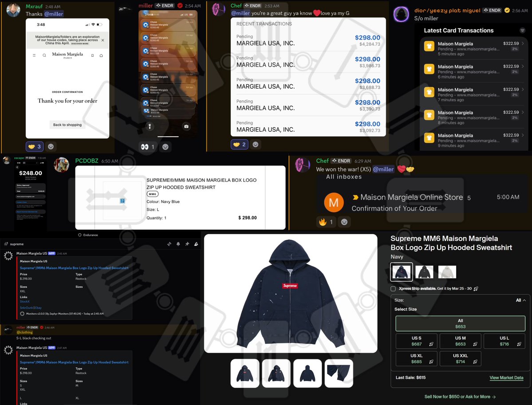Tap camera icon on miller's lock screen
The width and height of the screenshot is (532, 405).
[x=186, y=126]
